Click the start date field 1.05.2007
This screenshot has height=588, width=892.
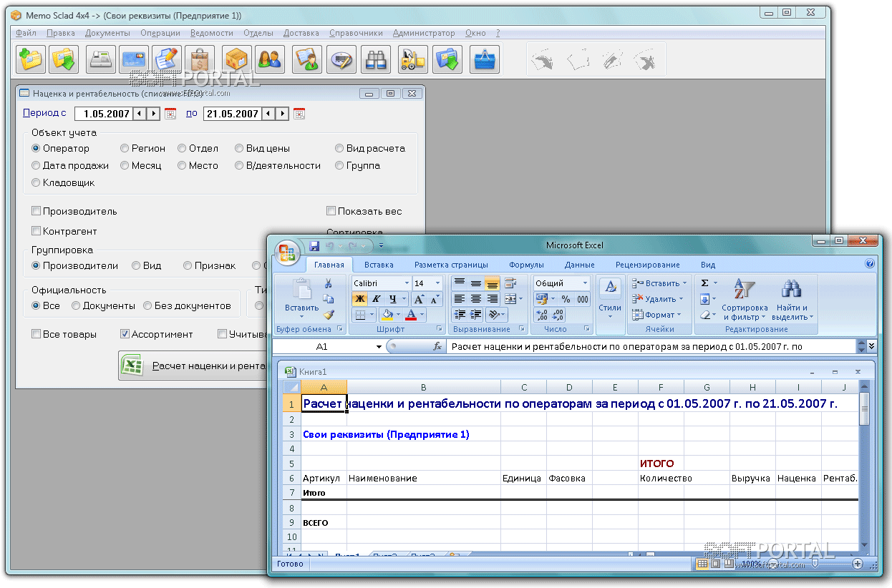(105, 114)
